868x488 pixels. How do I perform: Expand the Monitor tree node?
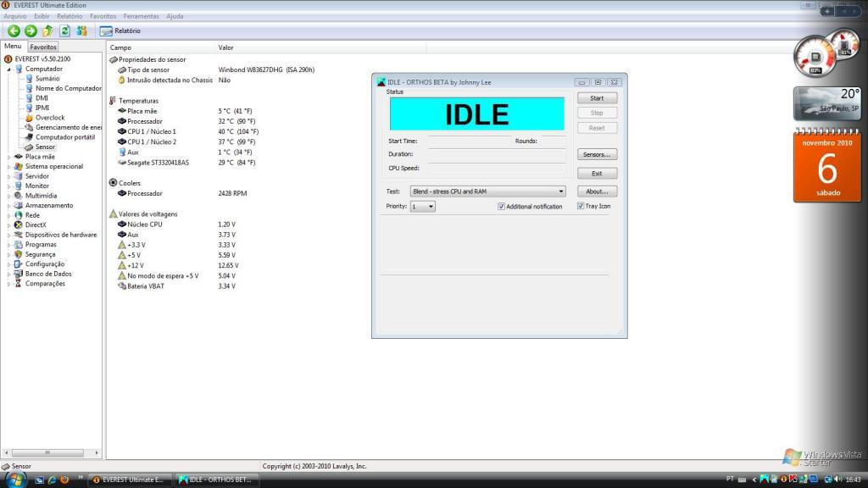[x=8, y=186]
